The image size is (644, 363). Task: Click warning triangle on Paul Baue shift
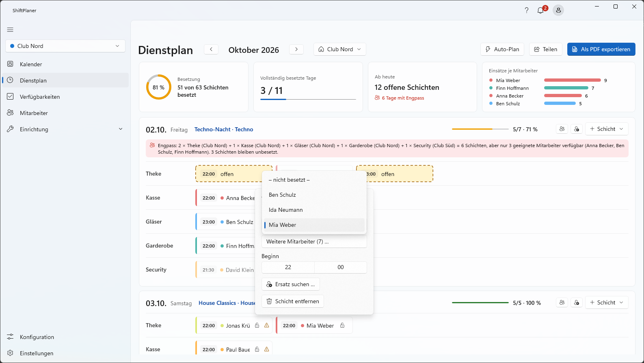click(267, 349)
